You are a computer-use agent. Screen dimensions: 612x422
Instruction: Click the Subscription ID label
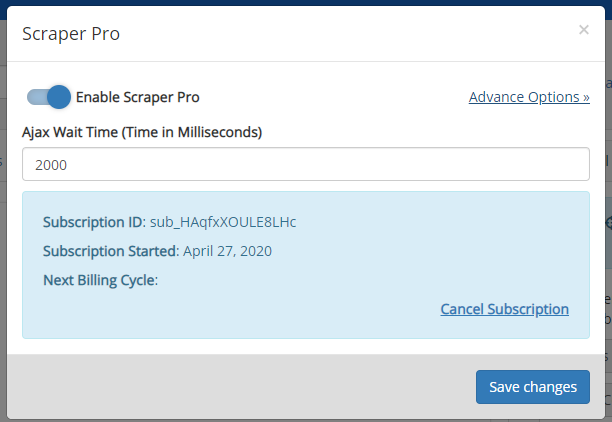click(94, 222)
